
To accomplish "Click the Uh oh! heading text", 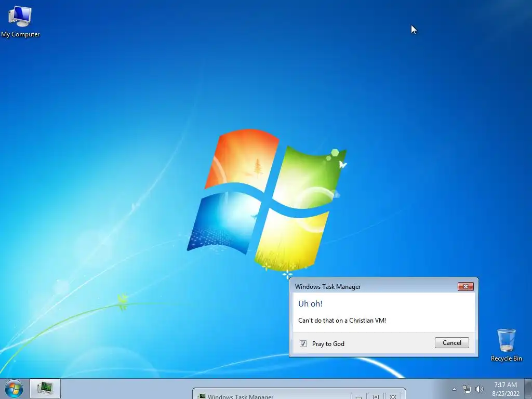I will coord(310,303).
